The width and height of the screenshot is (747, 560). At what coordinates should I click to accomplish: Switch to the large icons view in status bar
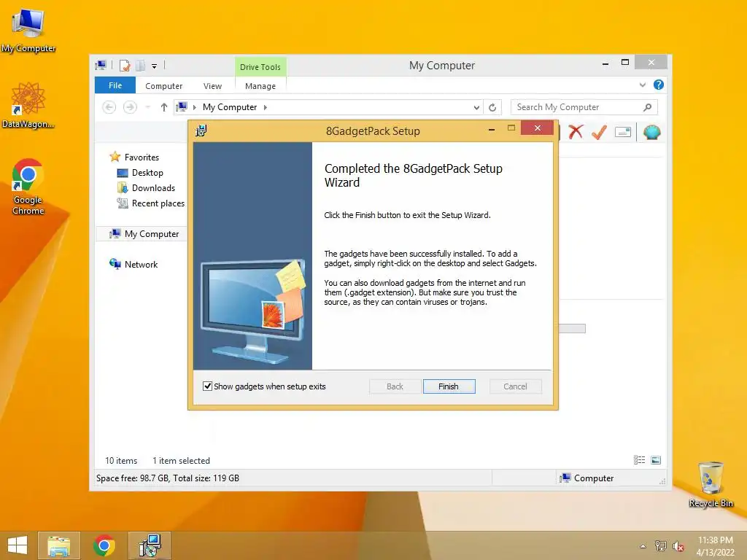click(x=656, y=460)
